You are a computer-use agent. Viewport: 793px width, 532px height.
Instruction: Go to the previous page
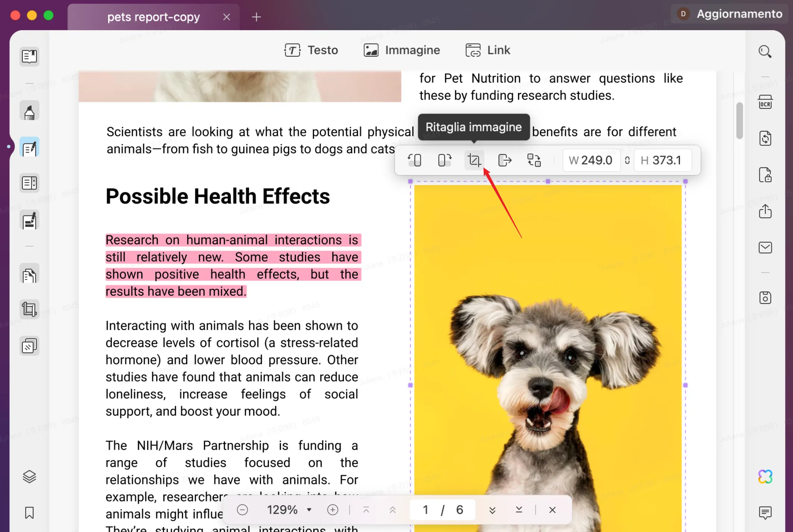(392, 510)
